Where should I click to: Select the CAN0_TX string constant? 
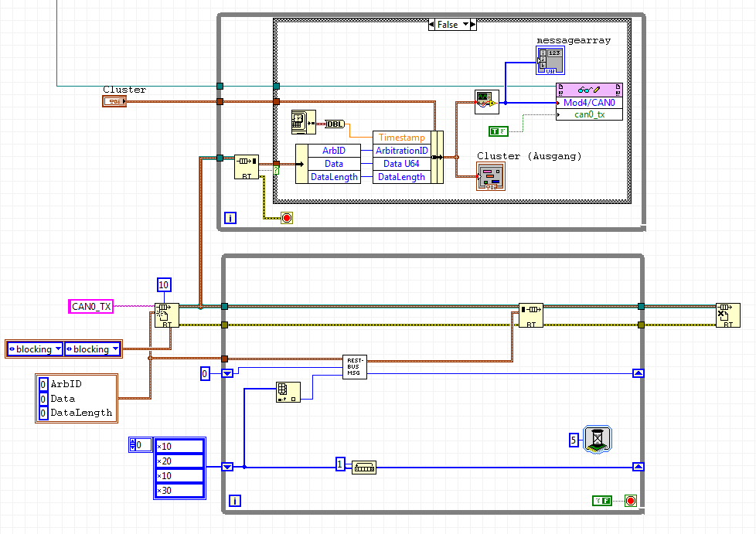click(x=91, y=307)
